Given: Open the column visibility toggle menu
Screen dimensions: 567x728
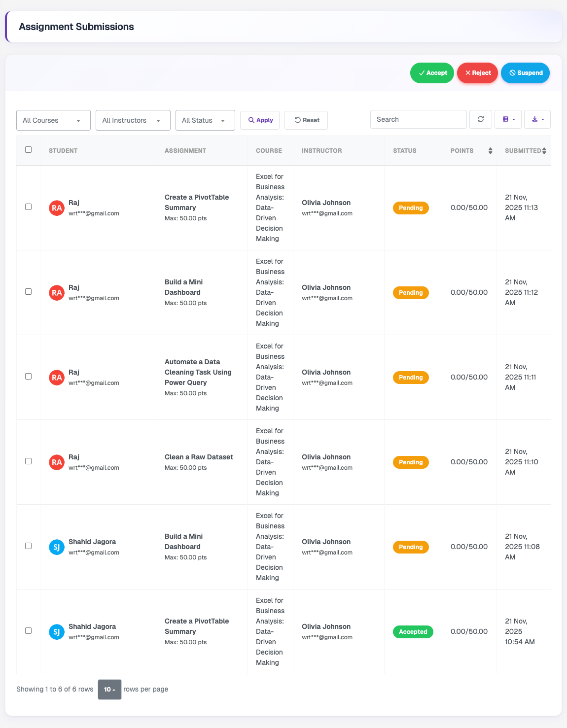Looking at the screenshot, I should [508, 119].
